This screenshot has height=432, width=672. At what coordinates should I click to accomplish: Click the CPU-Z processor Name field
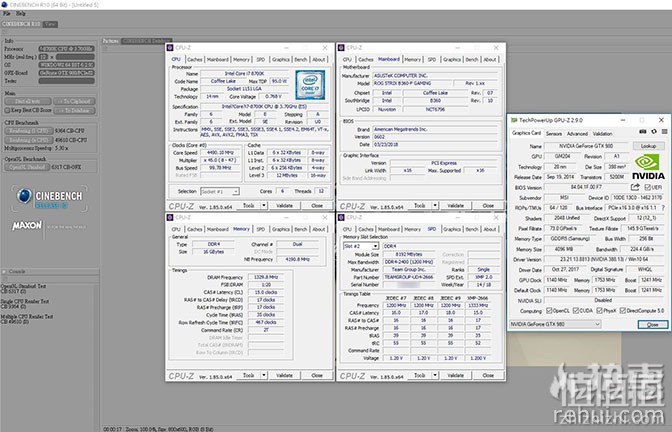coord(244,74)
